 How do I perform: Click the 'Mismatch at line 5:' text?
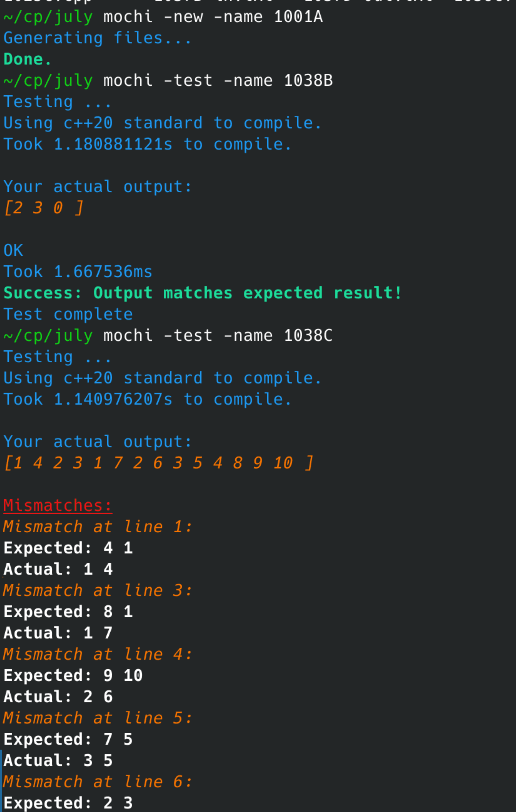(97, 718)
